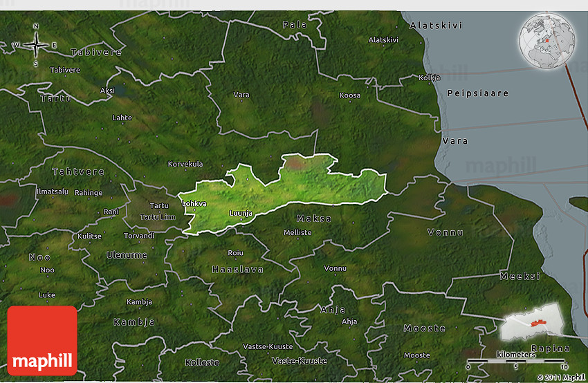Click the Peipsiaare label near the lake

tap(477, 93)
